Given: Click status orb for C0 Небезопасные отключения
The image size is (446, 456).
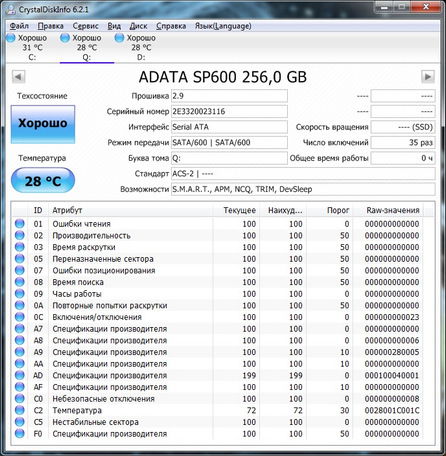Looking at the screenshot, I should [x=20, y=399].
